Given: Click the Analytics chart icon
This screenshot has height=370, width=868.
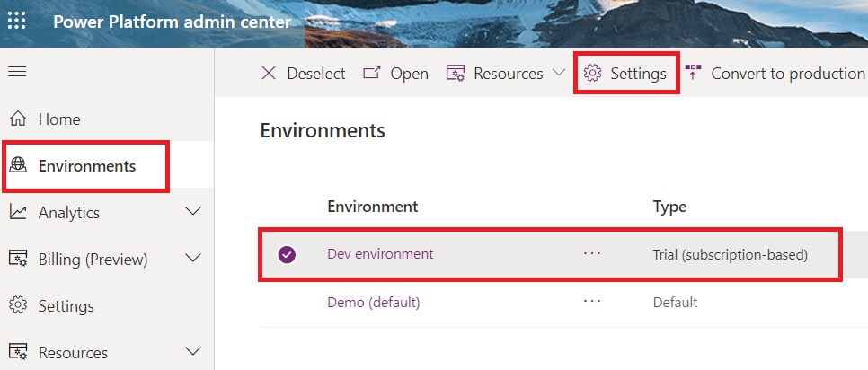Looking at the screenshot, I should [x=18, y=213].
